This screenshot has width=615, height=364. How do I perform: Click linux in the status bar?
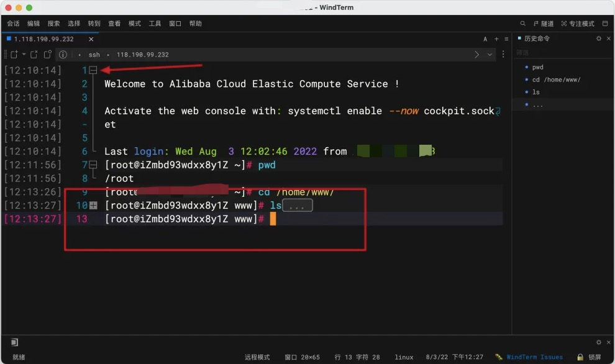(x=404, y=357)
